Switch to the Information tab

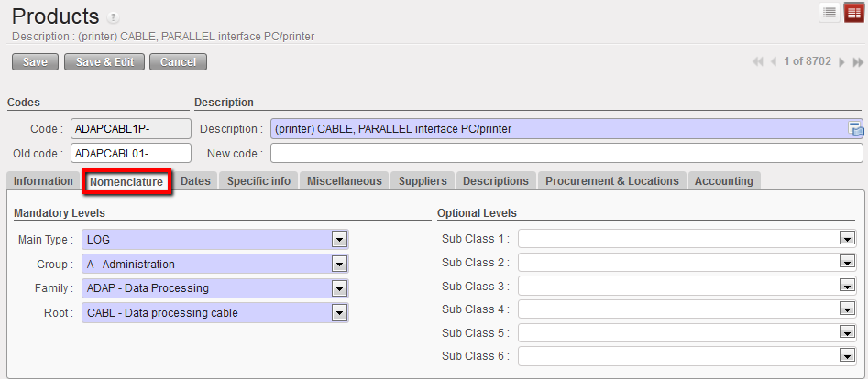43,181
